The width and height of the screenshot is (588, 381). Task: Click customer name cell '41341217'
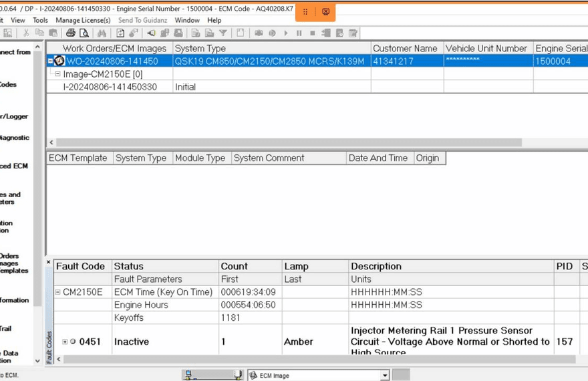(x=407, y=61)
